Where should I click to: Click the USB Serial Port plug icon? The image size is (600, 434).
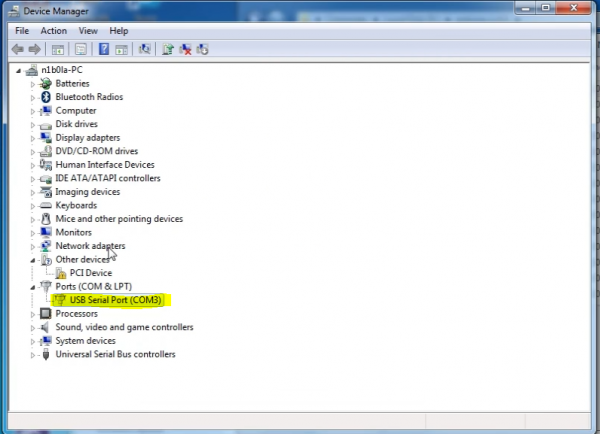[x=60, y=300]
